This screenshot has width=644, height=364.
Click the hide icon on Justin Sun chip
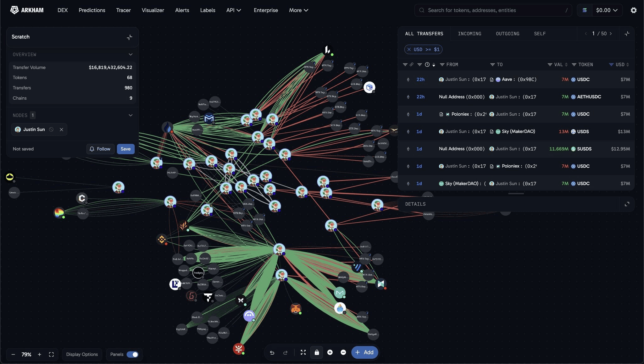click(51, 130)
